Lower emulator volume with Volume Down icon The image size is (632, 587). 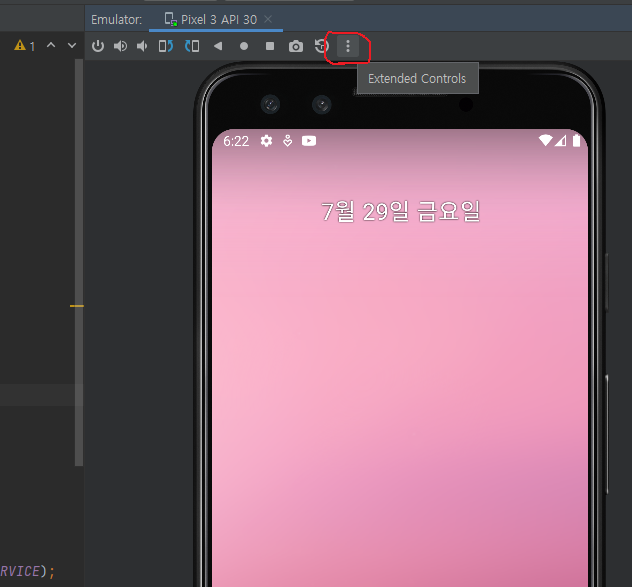click(141, 46)
